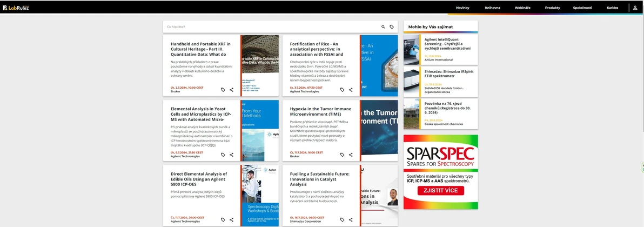The image size is (644, 227).
Task: Click tag icon on Fortification of Rice card
Action: (x=342, y=90)
